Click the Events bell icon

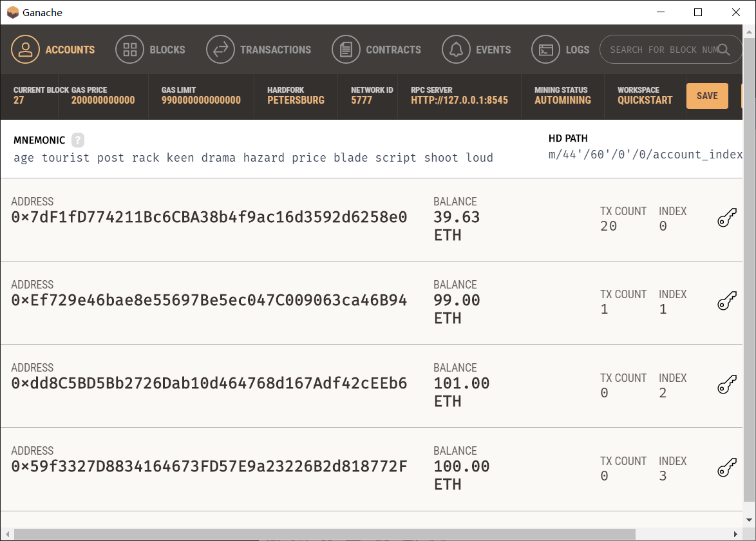456,50
